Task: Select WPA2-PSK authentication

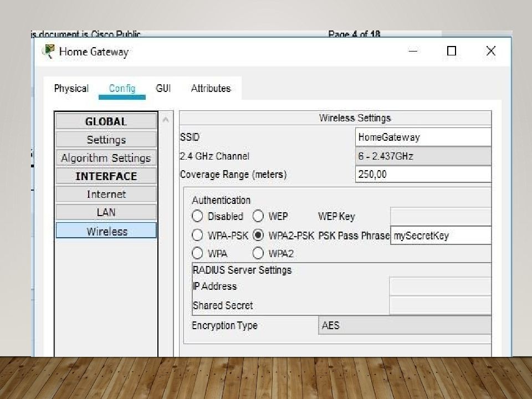Action: (x=258, y=235)
